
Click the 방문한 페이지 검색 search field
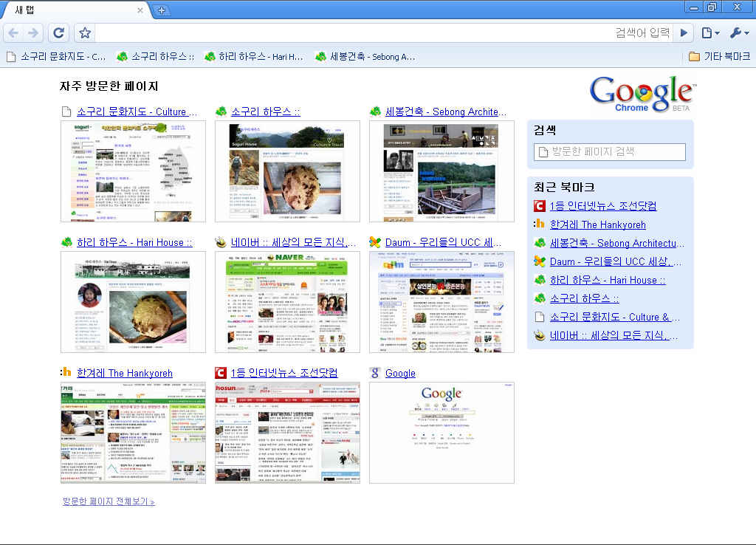(x=610, y=152)
